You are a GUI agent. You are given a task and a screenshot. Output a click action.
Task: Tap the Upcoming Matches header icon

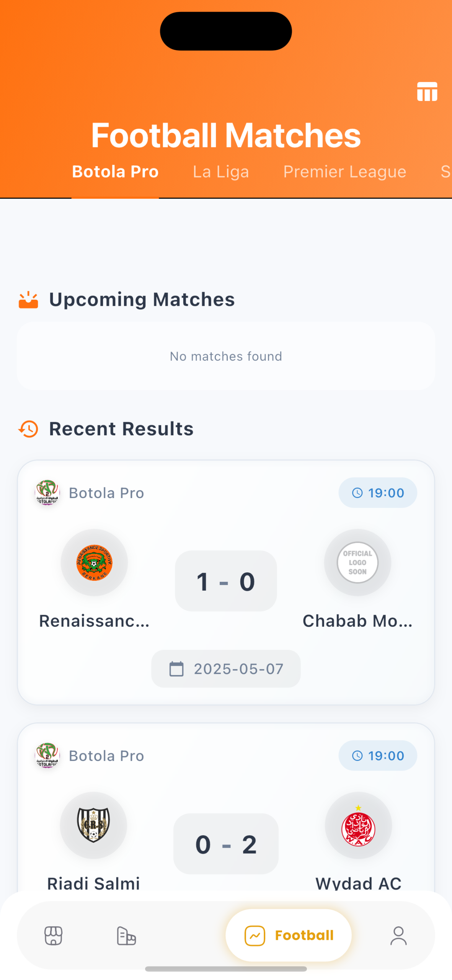[28, 300]
